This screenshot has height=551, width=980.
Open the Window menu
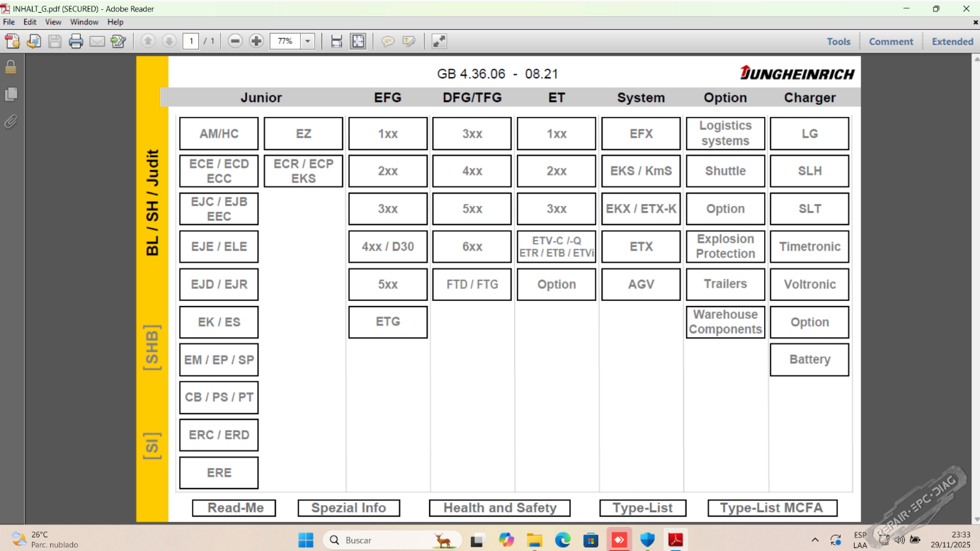(84, 22)
